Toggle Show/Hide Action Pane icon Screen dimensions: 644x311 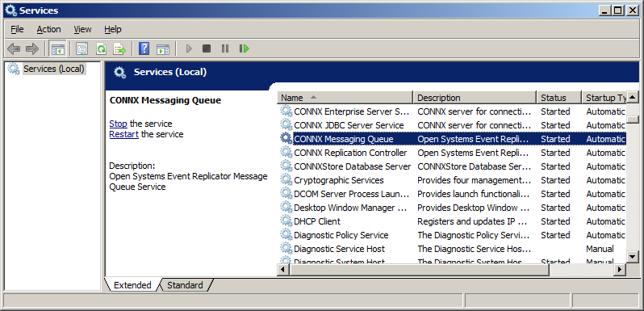point(163,49)
